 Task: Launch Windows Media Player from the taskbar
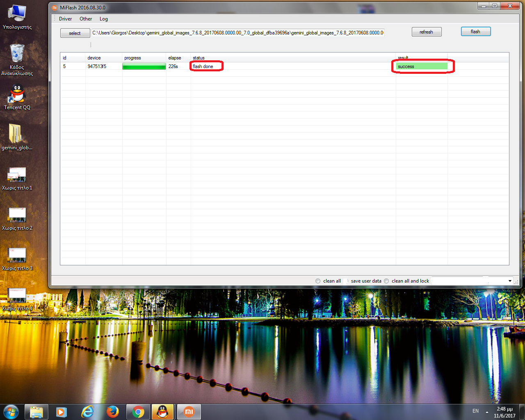62,412
